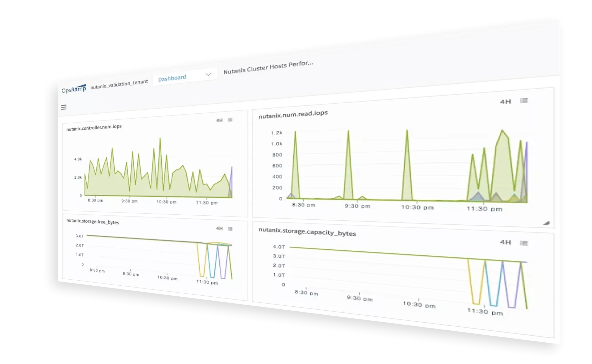Click resize handle on nutanix.num.read.iops widget

[546, 223]
